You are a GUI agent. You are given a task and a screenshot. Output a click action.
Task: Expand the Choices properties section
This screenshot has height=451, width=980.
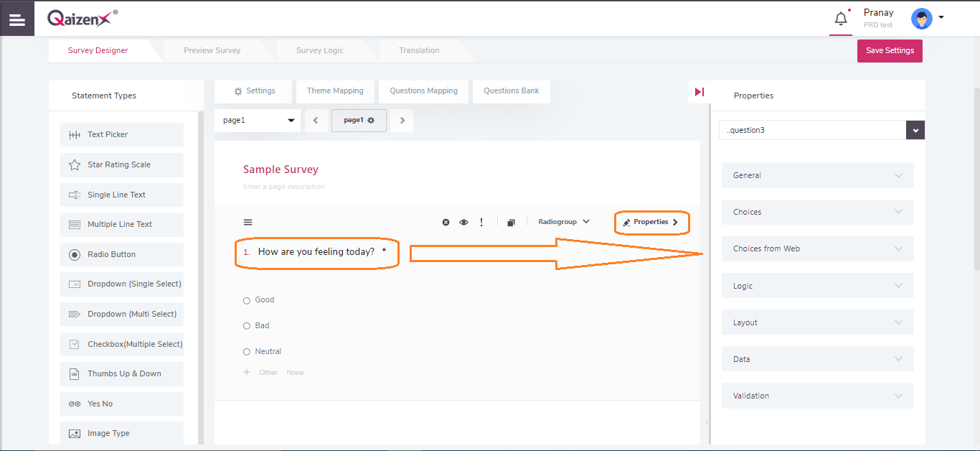(x=817, y=212)
